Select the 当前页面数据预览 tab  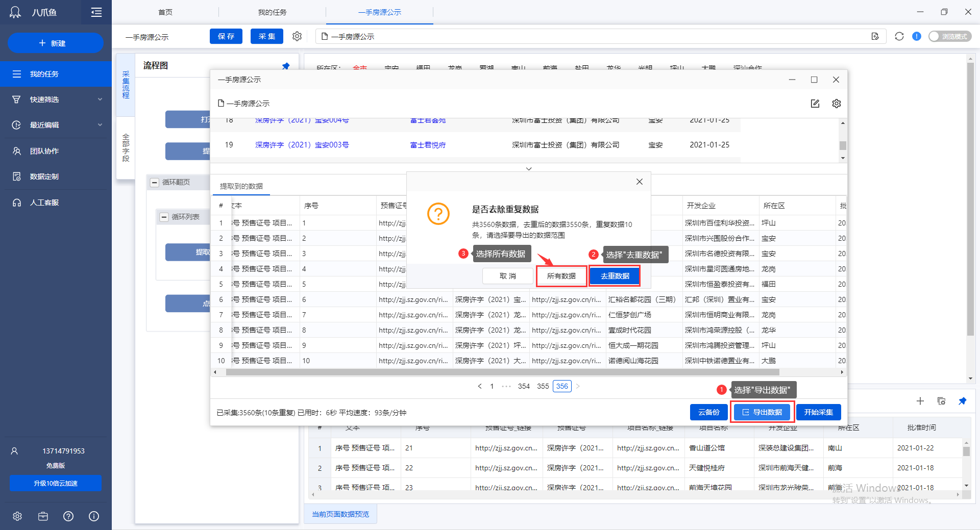[340, 514]
